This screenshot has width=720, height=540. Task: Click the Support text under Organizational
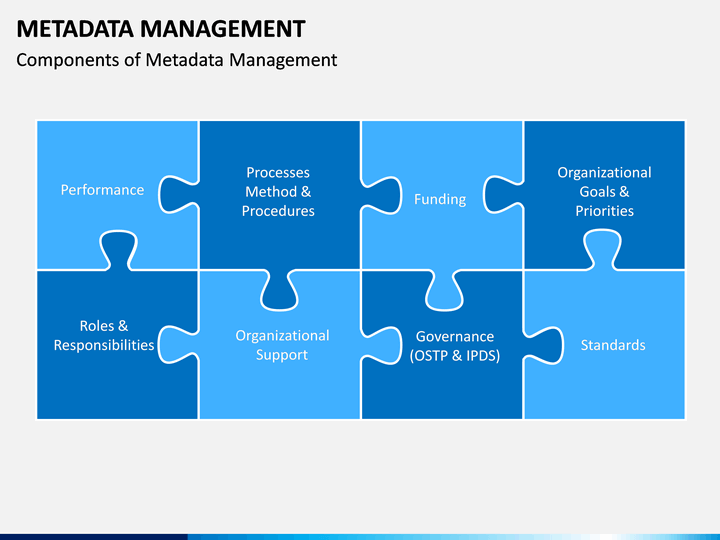coord(282,354)
